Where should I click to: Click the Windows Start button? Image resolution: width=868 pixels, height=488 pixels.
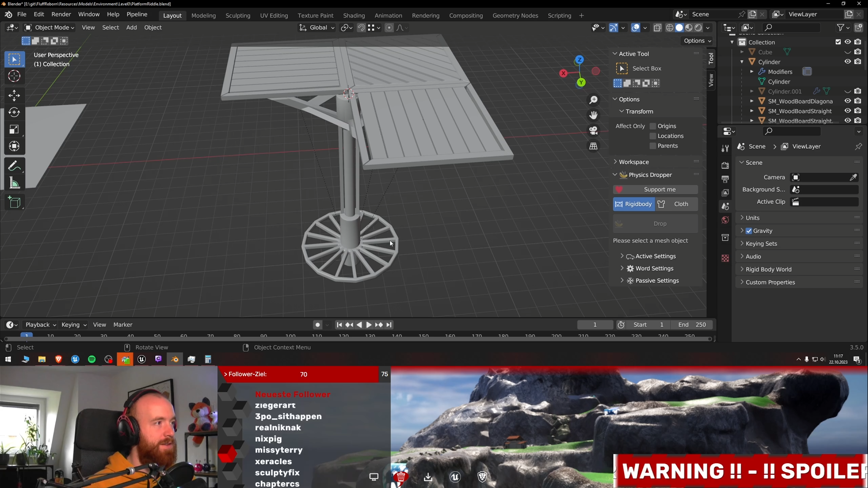click(8, 360)
